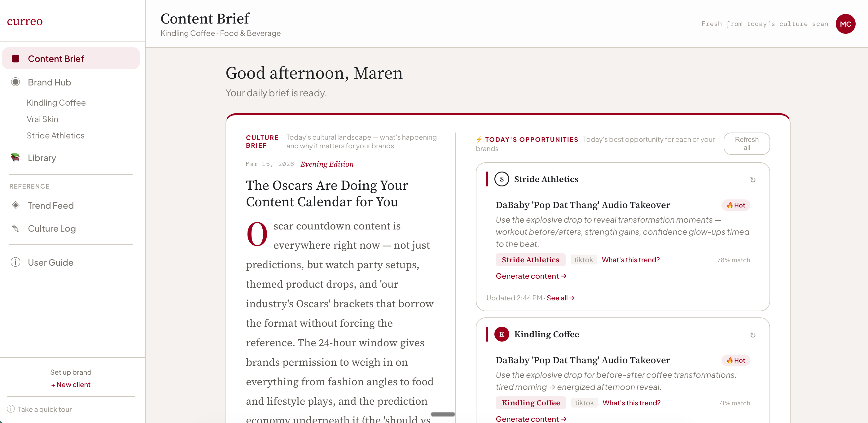Refresh the Kindling Coffee opportunity card
This screenshot has height=423, width=868.
[x=753, y=335]
